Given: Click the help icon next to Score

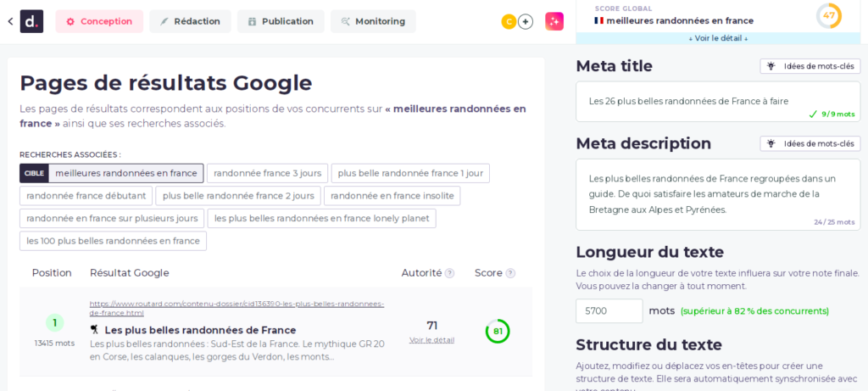Looking at the screenshot, I should tap(510, 273).
